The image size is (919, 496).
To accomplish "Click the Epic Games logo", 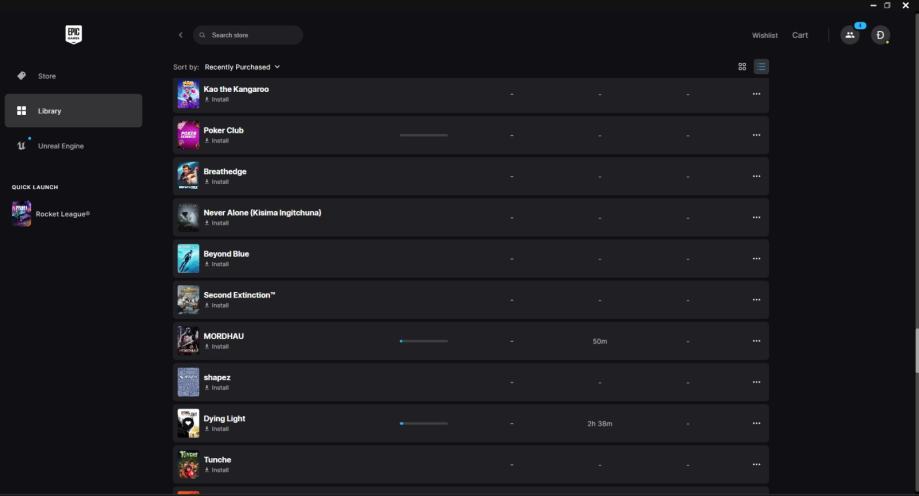I will (x=73, y=35).
